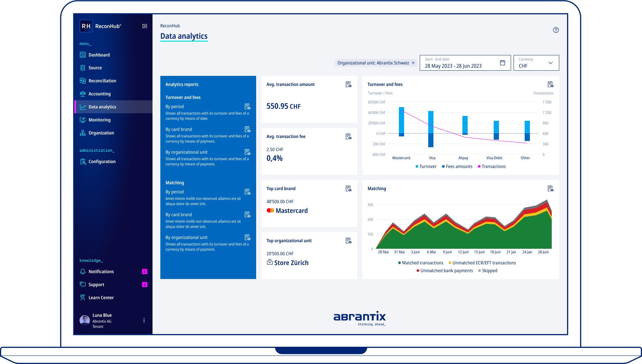Viewport: 642px width, 364px height.
Task: Open By card brand link under Matching
Action: point(179,215)
